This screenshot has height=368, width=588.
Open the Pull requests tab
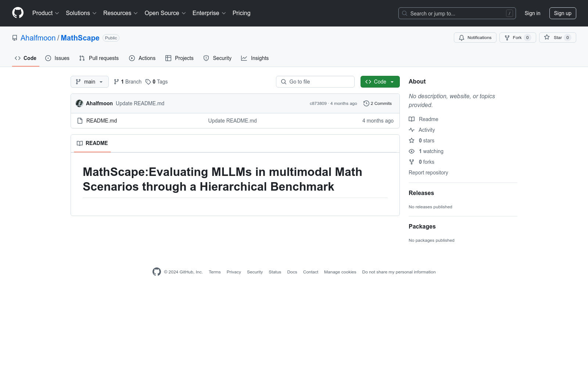99,58
